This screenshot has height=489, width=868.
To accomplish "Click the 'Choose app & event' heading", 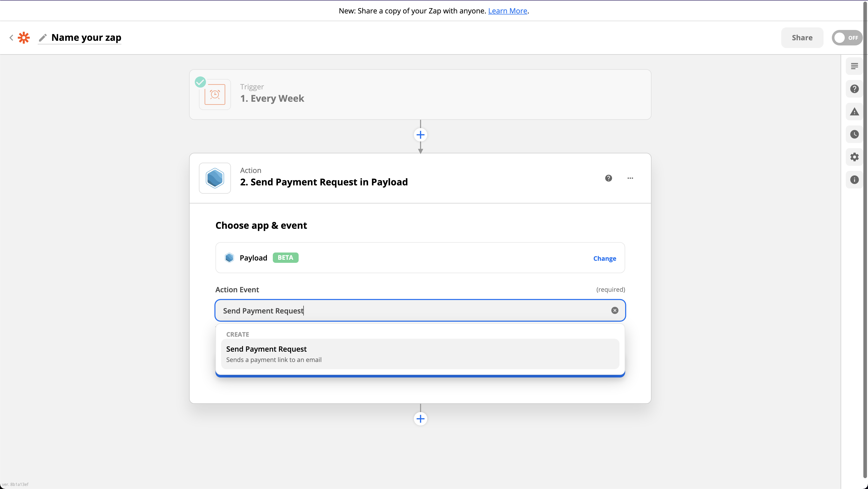I will coord(261,225).
